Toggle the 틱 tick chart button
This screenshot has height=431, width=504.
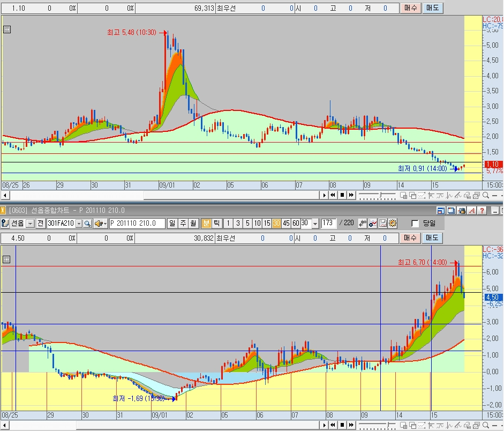pos(216,223)
